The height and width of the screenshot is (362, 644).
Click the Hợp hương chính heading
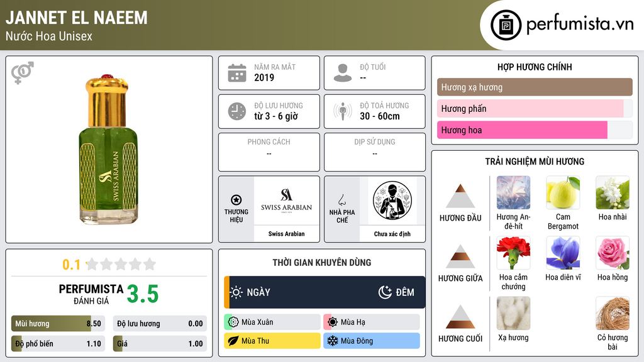tap(535, 67)
